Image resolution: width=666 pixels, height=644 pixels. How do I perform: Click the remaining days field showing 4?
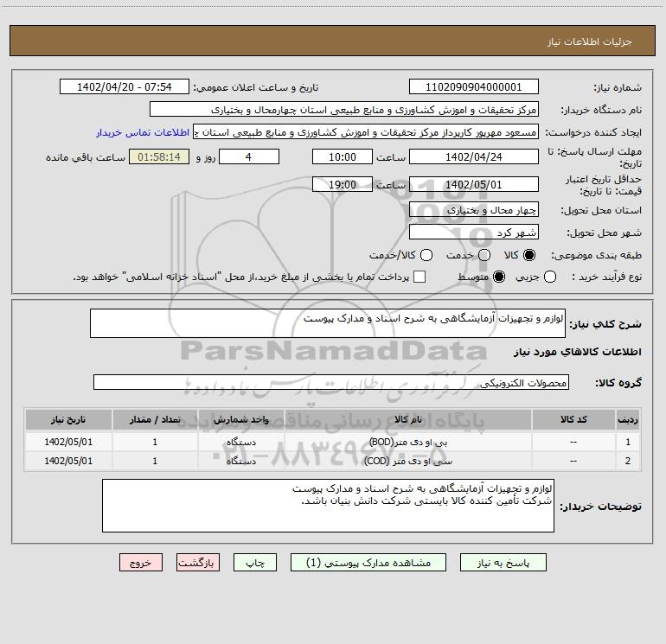[x=249, y=156]
